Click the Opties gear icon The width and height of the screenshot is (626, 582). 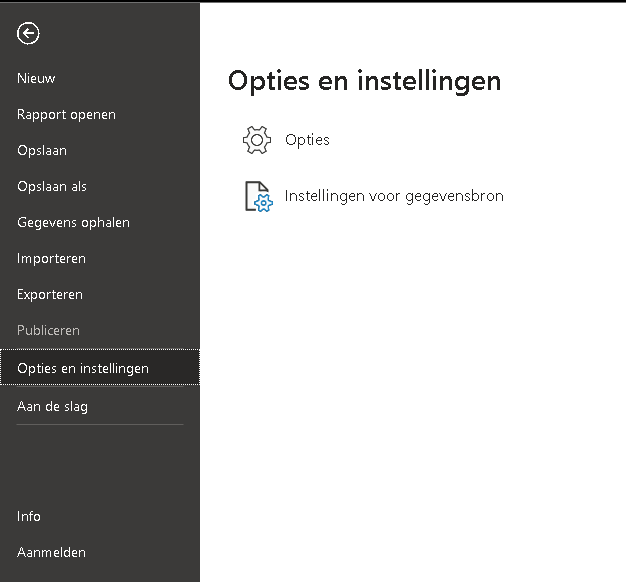tap(257, 140)
